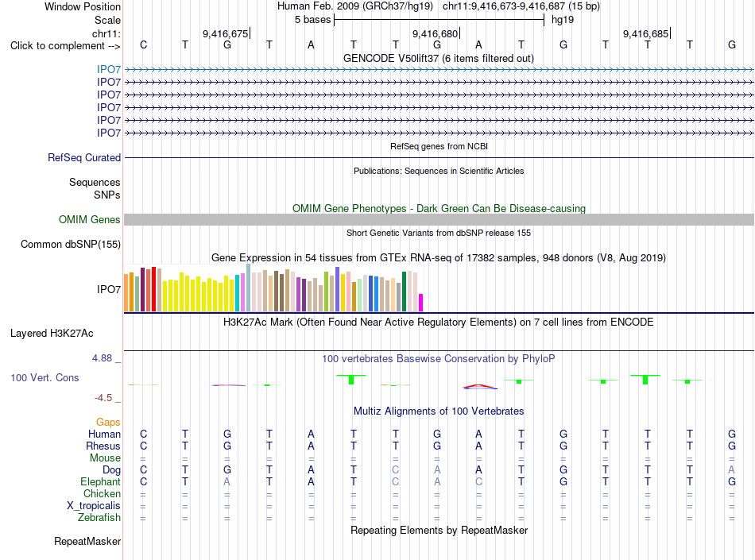
Task: Open the OMIM Genes track label
Action: (x=90, y=219)
